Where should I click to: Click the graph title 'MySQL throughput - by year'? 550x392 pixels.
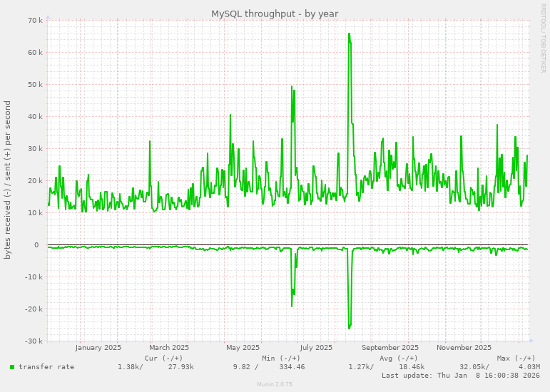coord(275,14)
